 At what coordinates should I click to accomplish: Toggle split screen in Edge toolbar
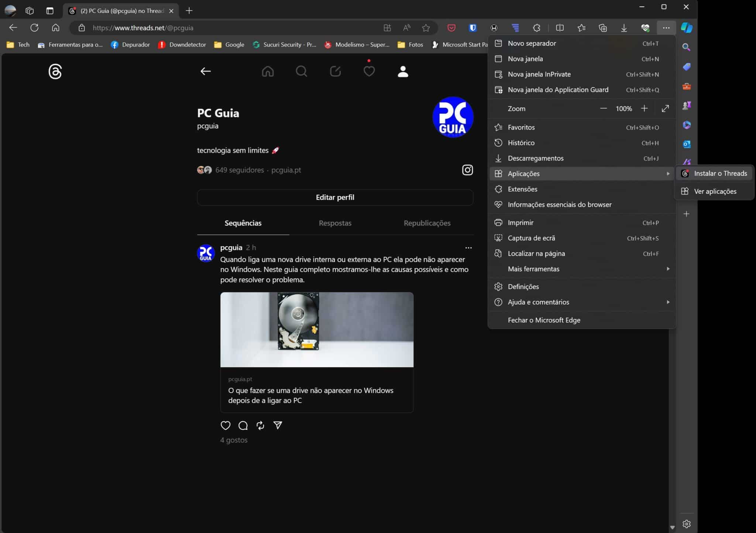(x=560, y=28)
